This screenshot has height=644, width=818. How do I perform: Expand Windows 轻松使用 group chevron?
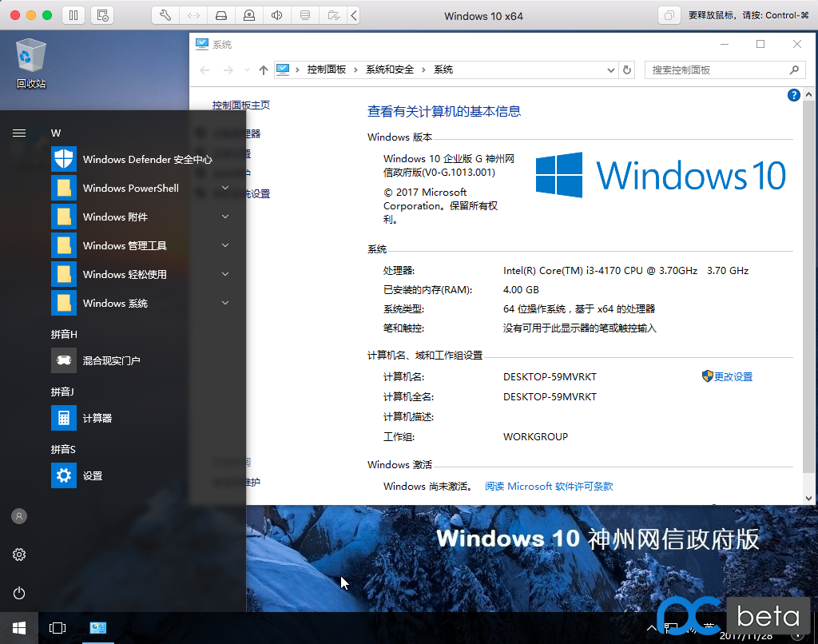coord(225,274)
